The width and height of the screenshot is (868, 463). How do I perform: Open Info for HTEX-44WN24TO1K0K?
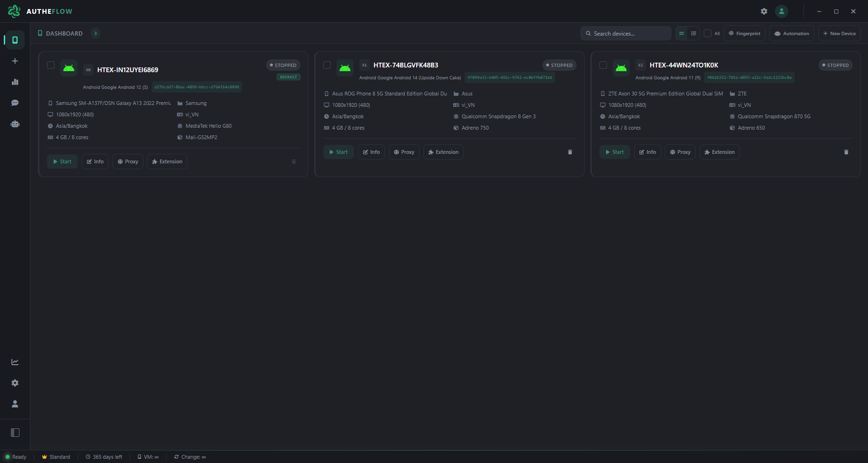pyautogui.click(x=647, y=152)
